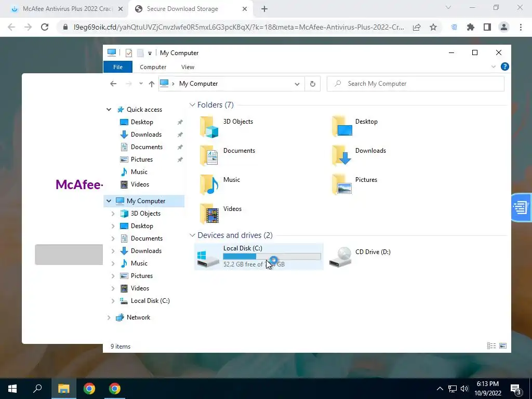Select Downloads under Quick access
The height and width of the screenshot is (399, 532).
pyautogui.click(x=146, y=135)
